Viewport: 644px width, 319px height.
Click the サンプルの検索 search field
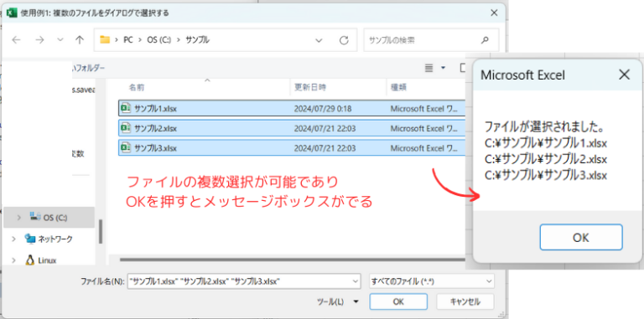431,40
